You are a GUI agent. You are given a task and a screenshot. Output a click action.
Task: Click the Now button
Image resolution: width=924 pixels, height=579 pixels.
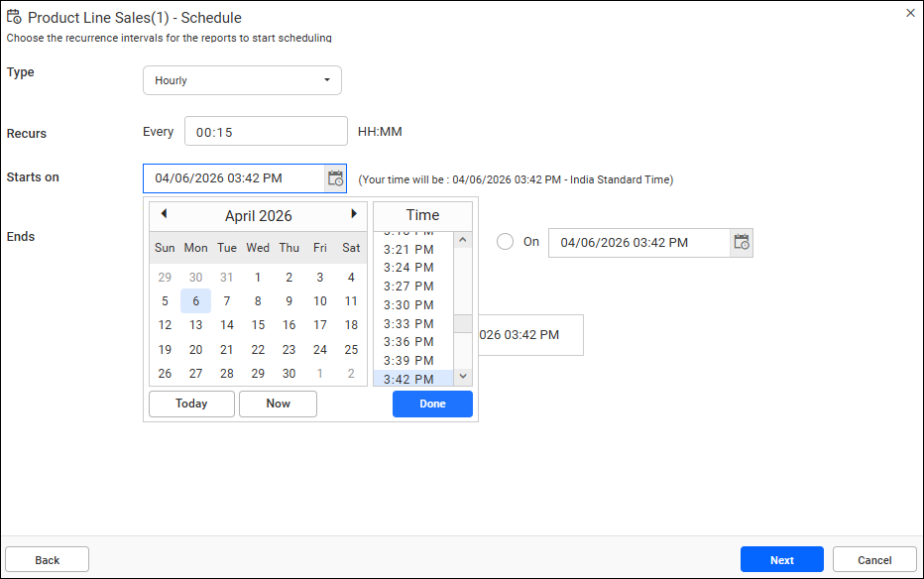(x=278, y=404)
